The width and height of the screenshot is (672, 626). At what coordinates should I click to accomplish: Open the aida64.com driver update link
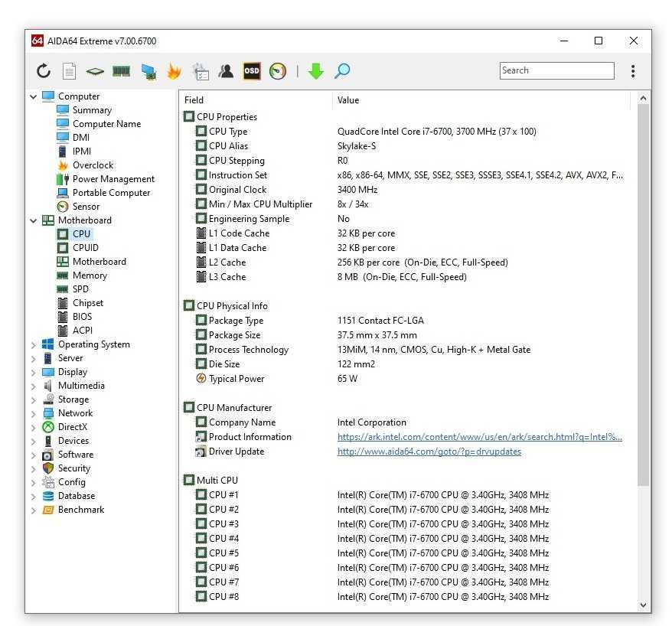tap(429, 452)
